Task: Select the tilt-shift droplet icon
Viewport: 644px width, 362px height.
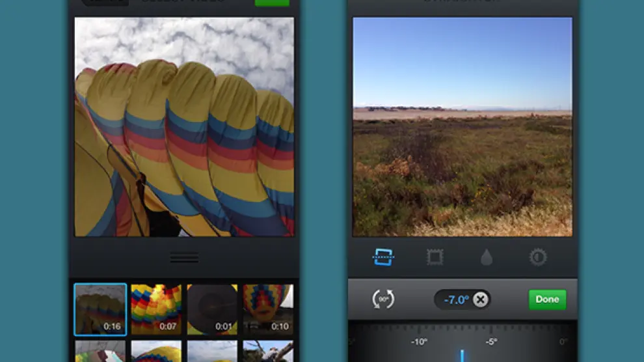Action: pyautogui.click(x=487, y=258)
